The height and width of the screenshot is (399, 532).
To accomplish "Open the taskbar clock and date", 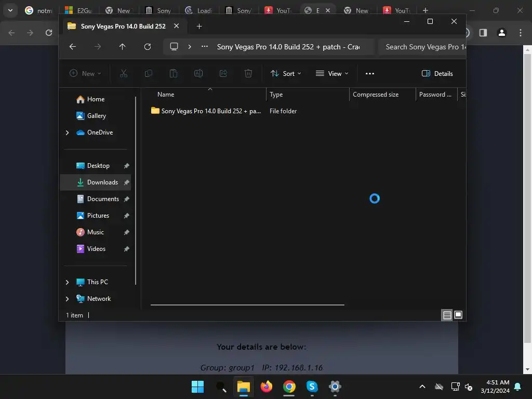I will point(495,387).
